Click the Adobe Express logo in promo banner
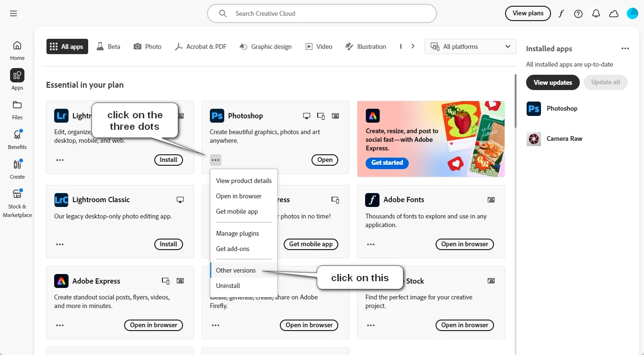 point(373,115)
